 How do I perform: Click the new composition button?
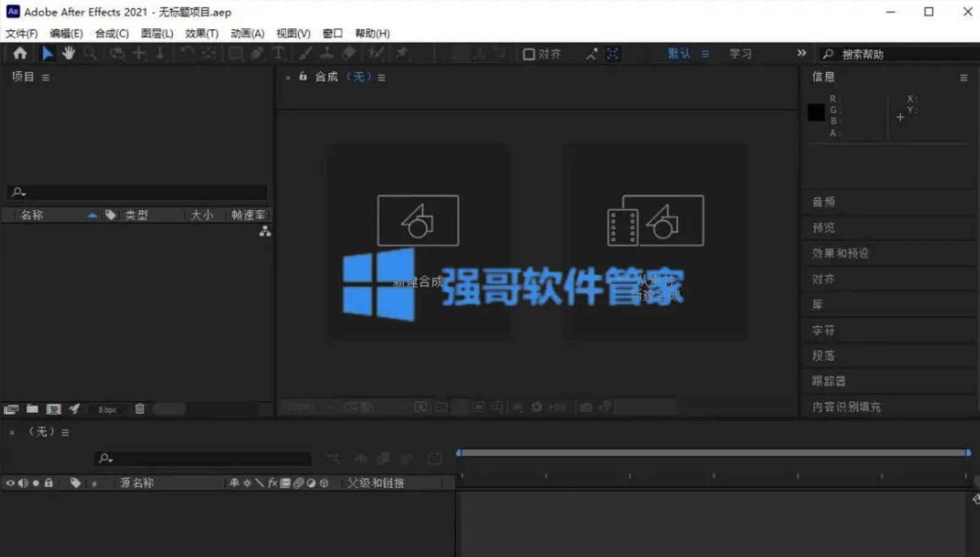coord(418,241)
